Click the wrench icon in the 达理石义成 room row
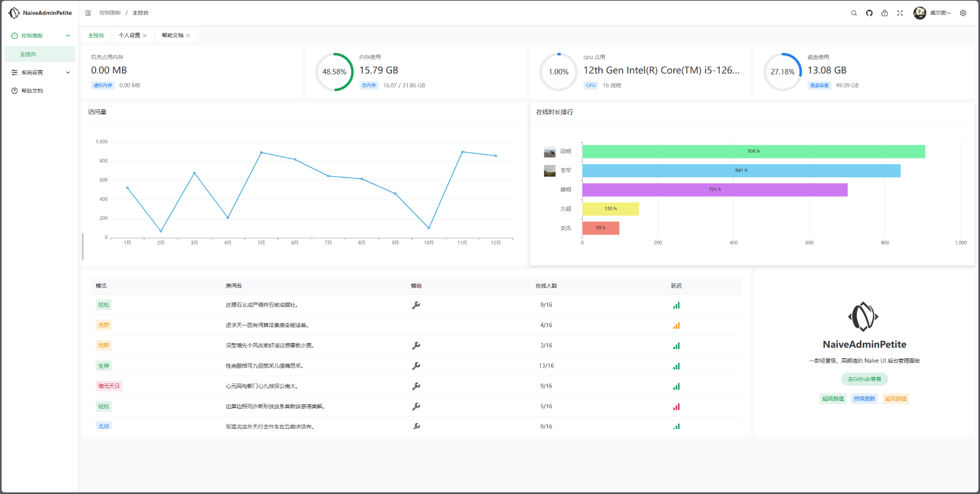This screenshot has width=980, height=494. pos(416,305)
